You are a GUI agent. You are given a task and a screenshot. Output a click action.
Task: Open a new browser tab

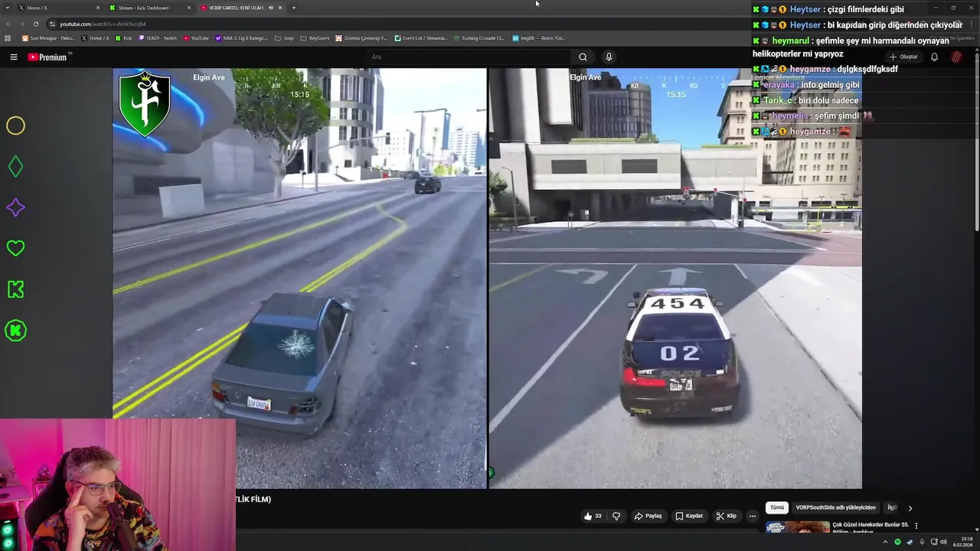294,8
